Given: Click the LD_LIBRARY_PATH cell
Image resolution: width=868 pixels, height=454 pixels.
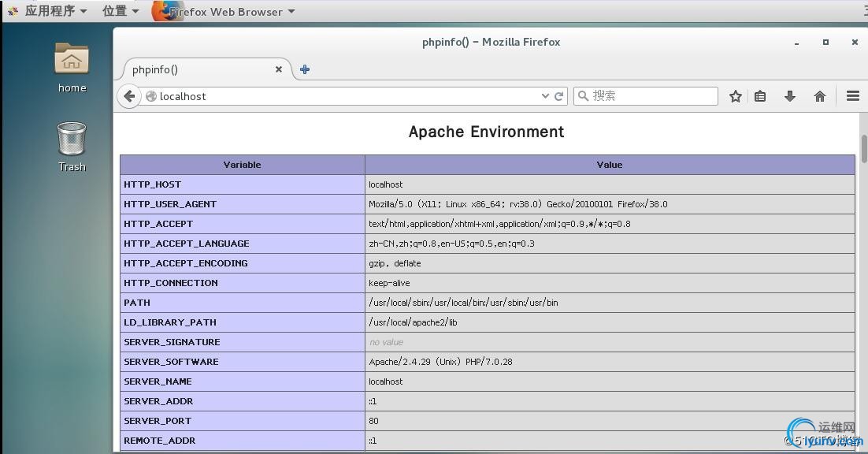Looking at the screenshot, I should point(243,322).
